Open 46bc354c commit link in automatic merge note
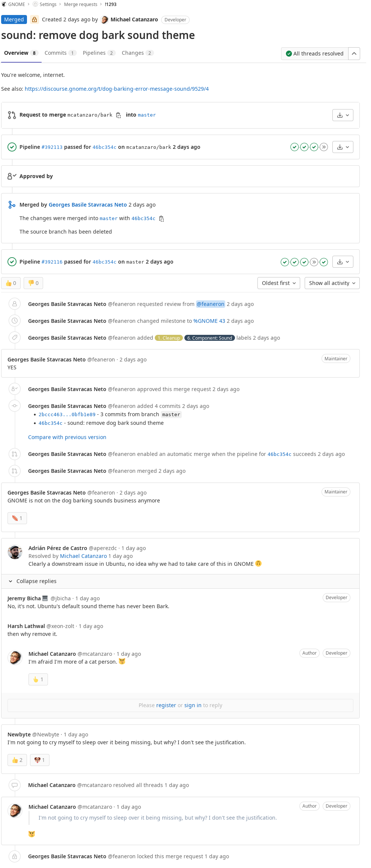 click(x=279, y=454)
